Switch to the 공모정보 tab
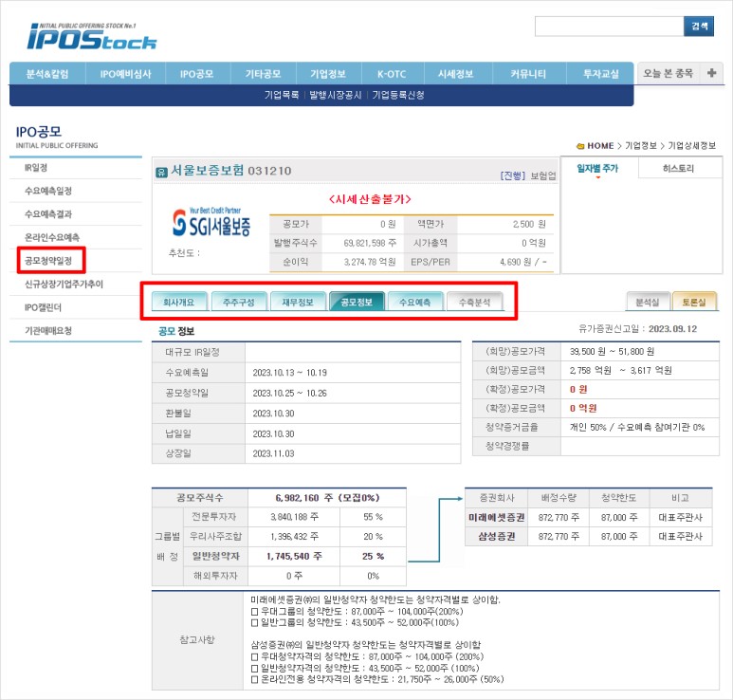Screen dimensions: 733x700 tap(357, 302)
